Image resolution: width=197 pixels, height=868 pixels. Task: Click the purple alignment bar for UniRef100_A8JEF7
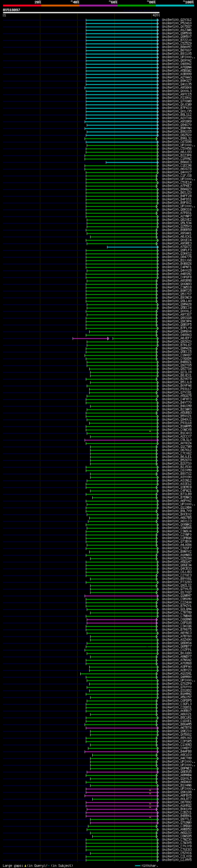coord(91,338)
